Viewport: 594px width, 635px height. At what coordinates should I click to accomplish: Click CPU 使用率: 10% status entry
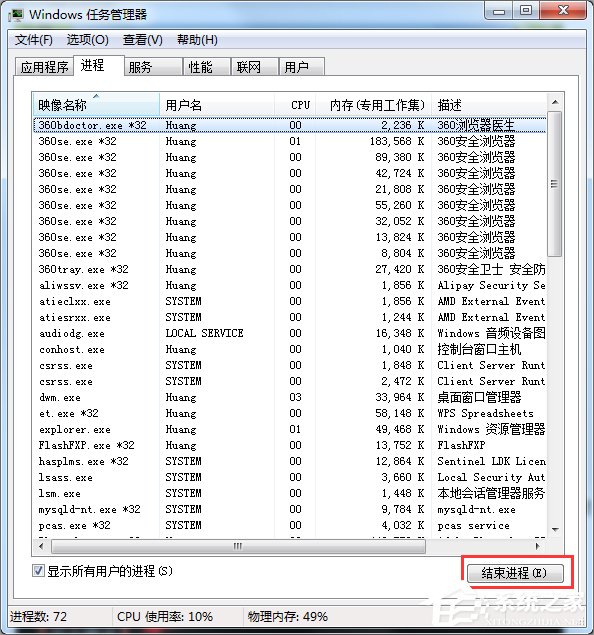point(165,616)
